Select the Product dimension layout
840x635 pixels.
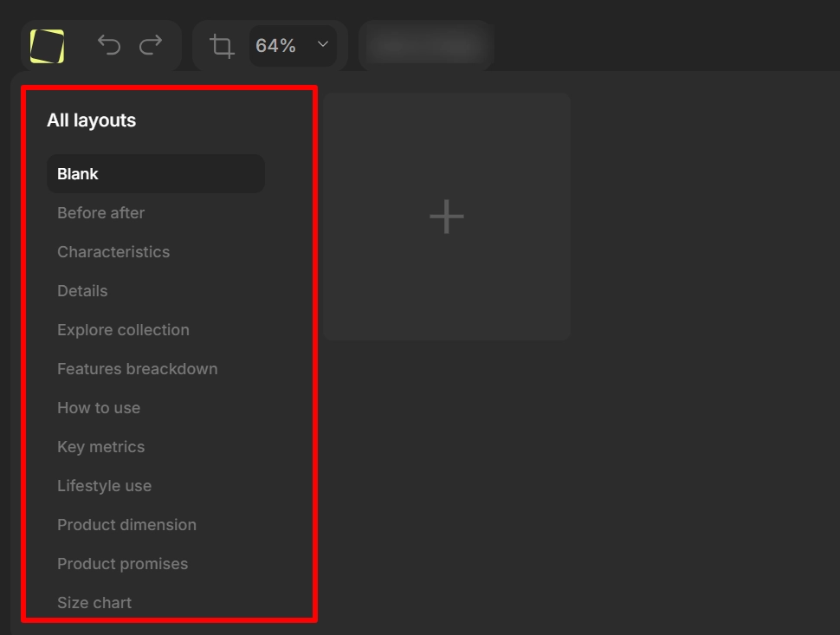pos(126,524)
